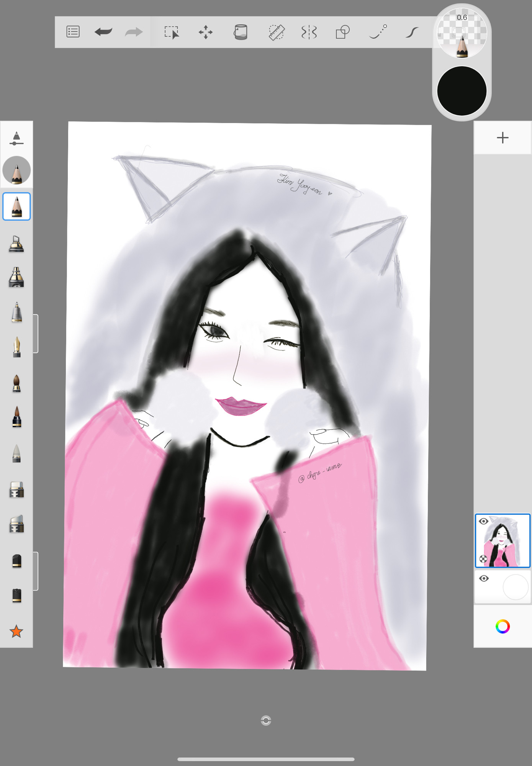Image resolution: width=532 pixels, height=766 pixels.
Task: Open the black current color puck
Action: click(x=462, y=91)
